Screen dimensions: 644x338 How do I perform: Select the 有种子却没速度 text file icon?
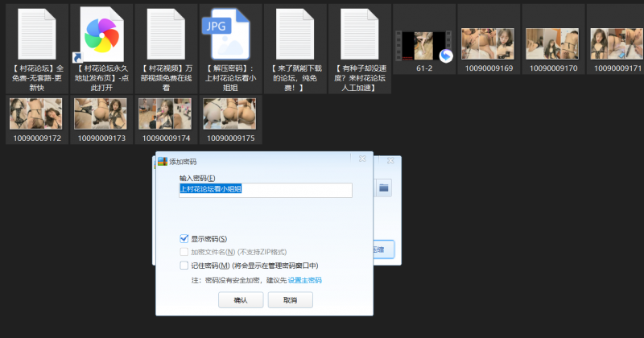tap(359, 32)
